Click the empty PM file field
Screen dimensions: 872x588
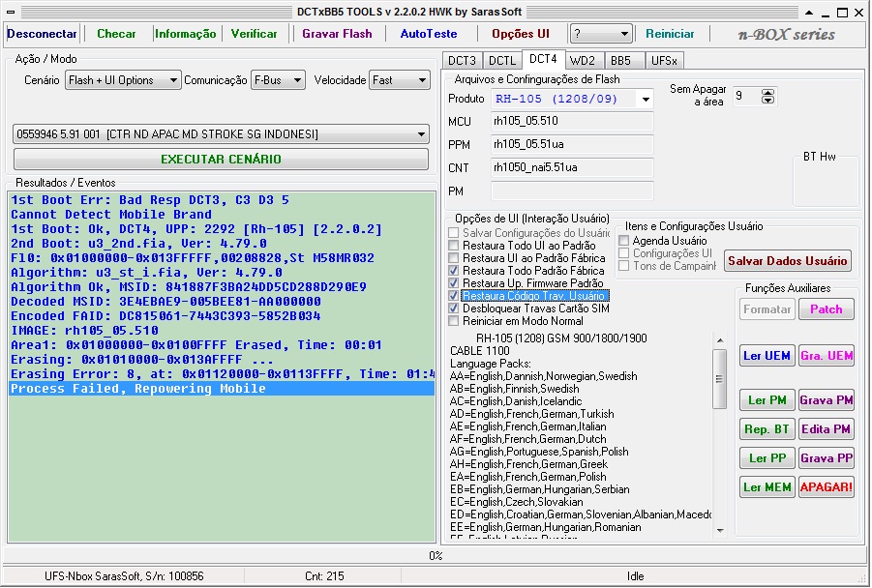[572, 191]
